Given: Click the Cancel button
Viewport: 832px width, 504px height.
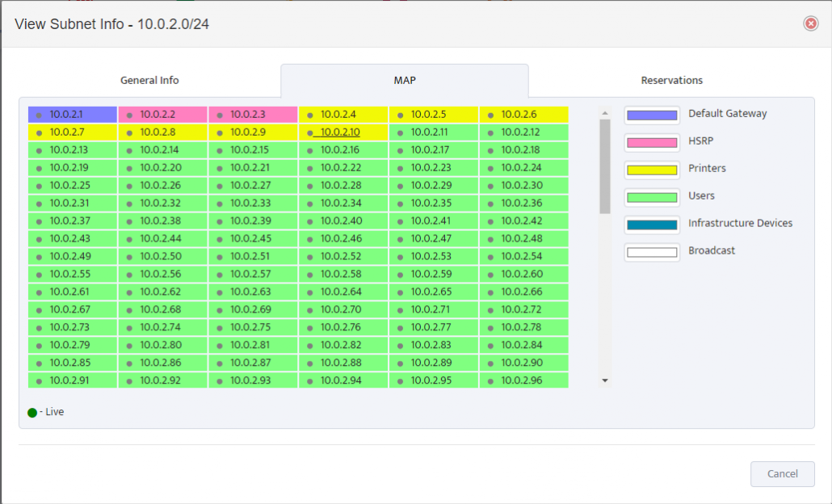Looking at the screenshot, I should 781,474.
